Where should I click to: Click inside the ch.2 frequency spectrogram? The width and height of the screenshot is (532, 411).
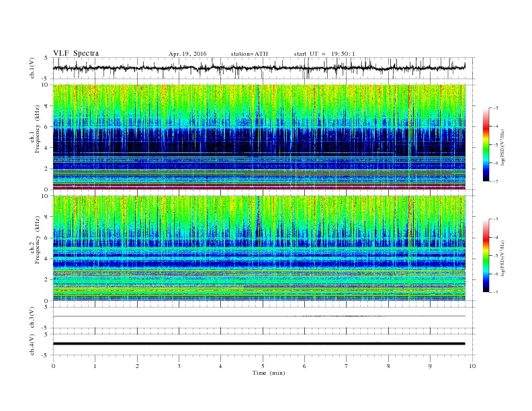[259, 248]
